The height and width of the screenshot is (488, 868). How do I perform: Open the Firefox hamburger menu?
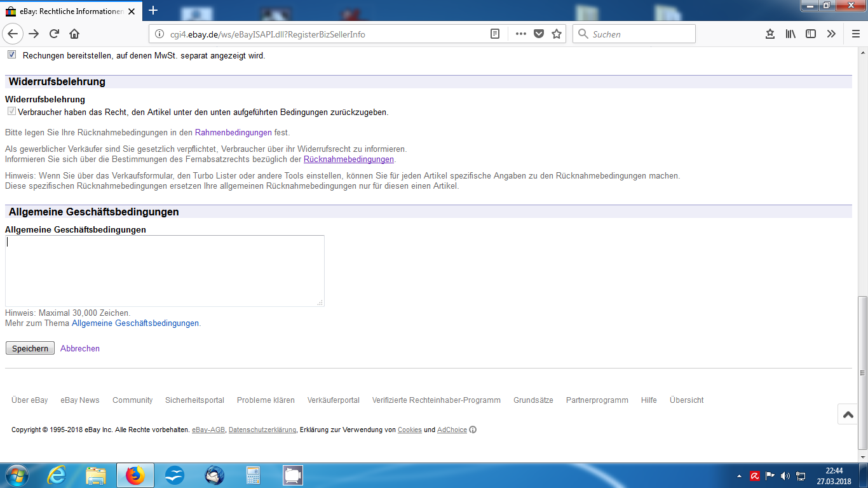tap(855, 34)
